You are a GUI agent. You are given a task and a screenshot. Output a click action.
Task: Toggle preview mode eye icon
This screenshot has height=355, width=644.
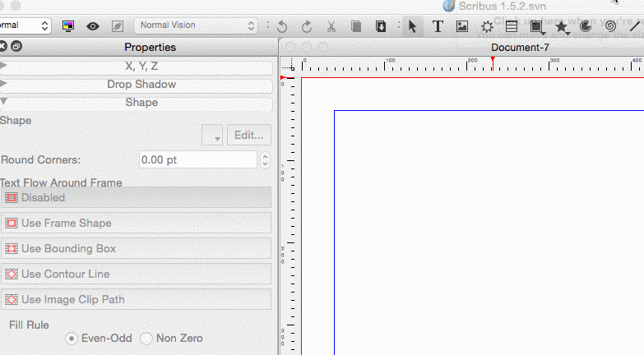[x=93, y=26]
